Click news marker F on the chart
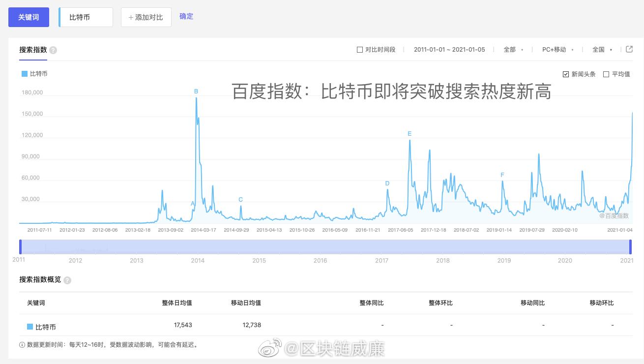644x364 pixels. click(502, 175)
